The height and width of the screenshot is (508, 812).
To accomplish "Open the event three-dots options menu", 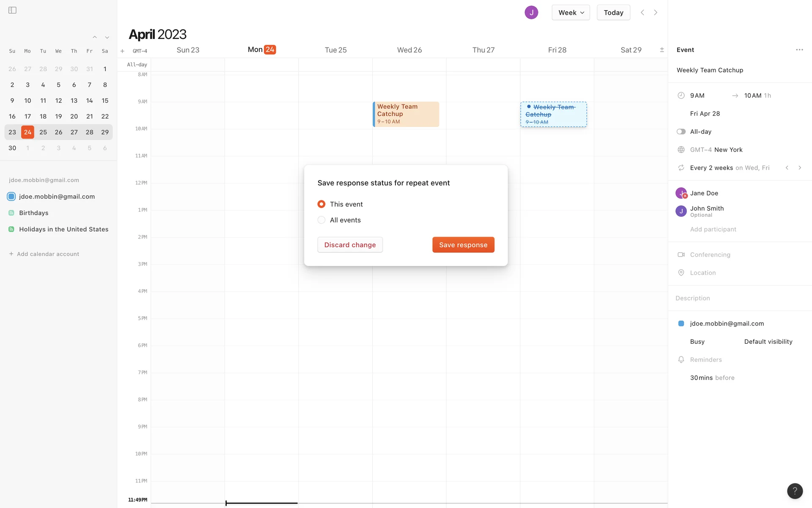I will pyautogui.click(x=799, y=50).
